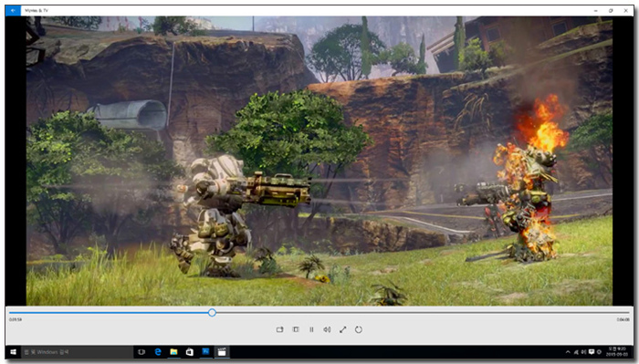Switch to the Photoshop taskbar app
639x364 pixels.
[205, 351]
